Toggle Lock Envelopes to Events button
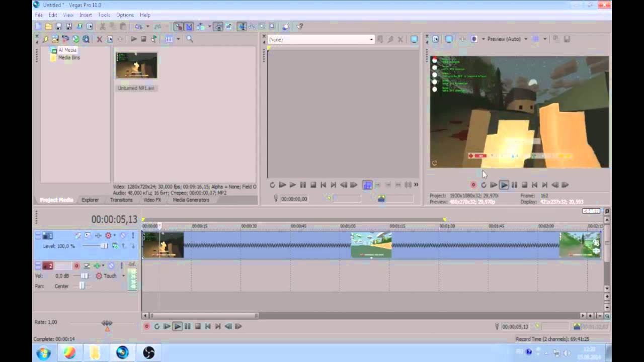This screenshot has width=644, height=362. (x=218, y=26)
